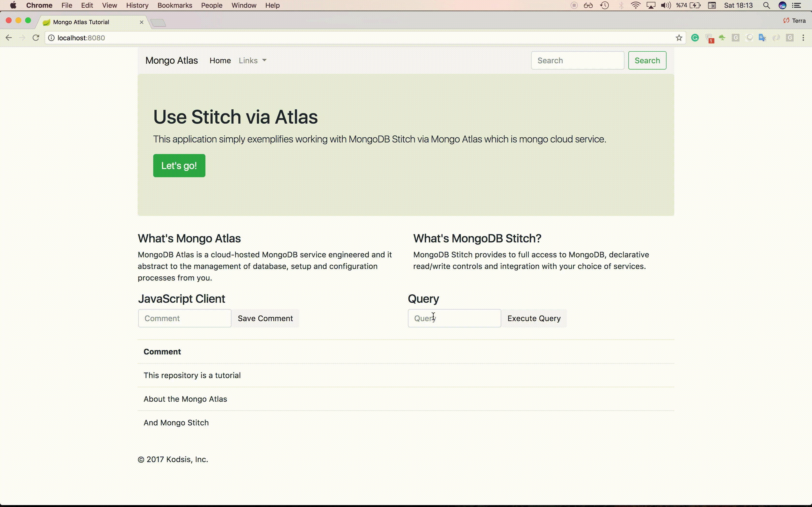Screen dimensions: 812x507
Task: Click the Execute Query button
Action: (534, 318)
